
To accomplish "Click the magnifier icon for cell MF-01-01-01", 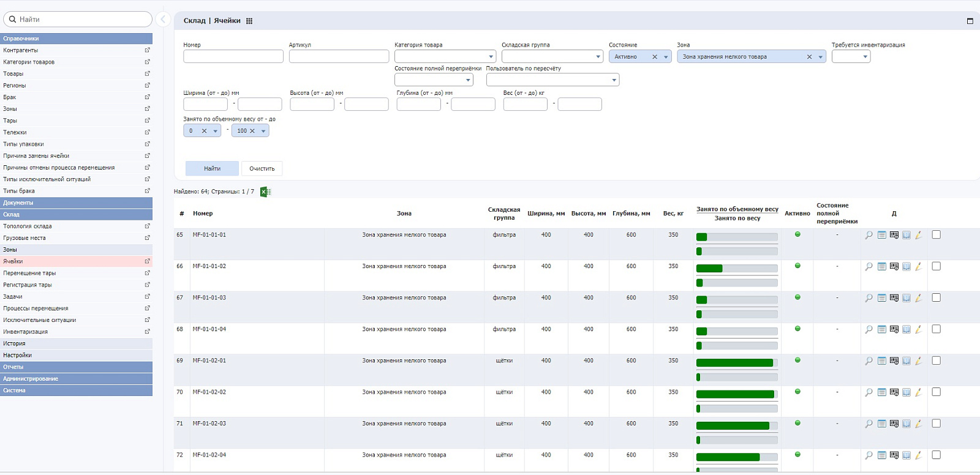I will click(x=869, y=235).
